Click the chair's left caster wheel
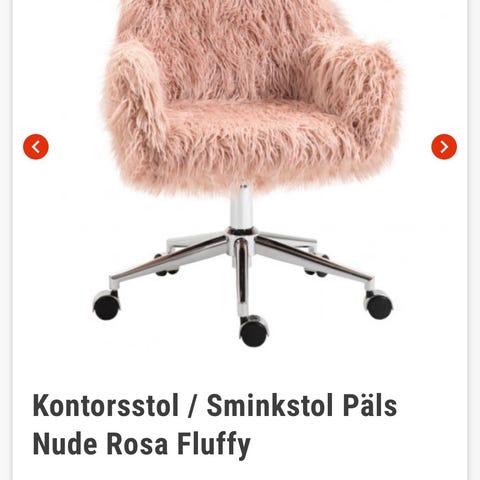 tap(107, 306)
